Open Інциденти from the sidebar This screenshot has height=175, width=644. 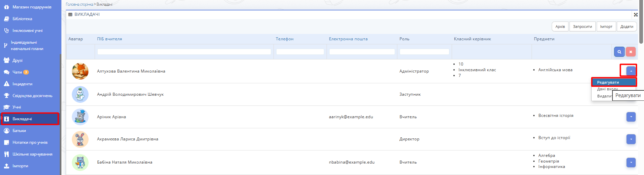(22, 84)
